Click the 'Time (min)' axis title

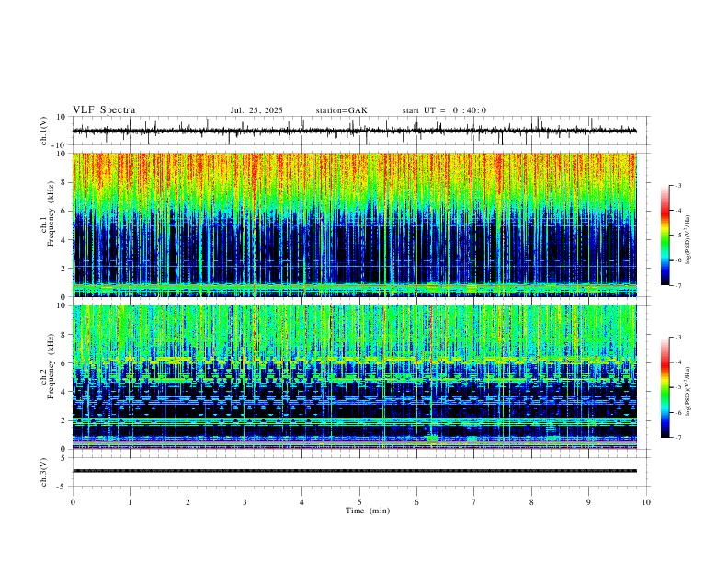368,511
